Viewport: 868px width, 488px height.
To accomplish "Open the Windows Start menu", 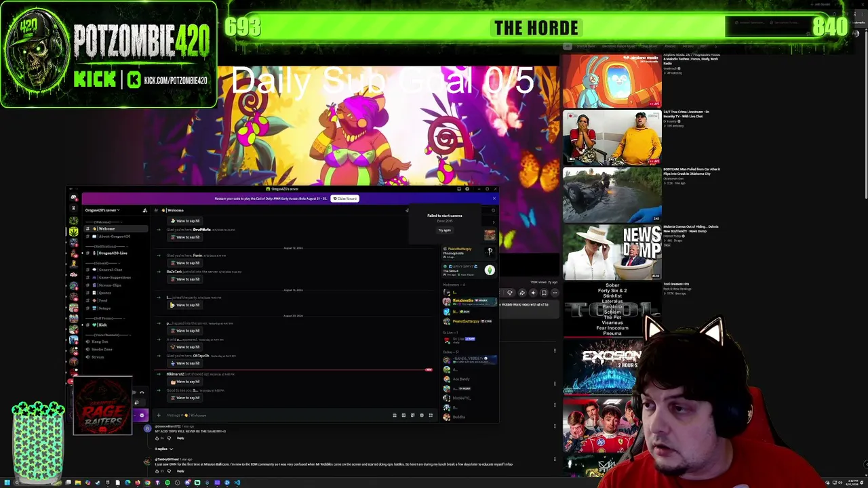I will pos(6,483).
